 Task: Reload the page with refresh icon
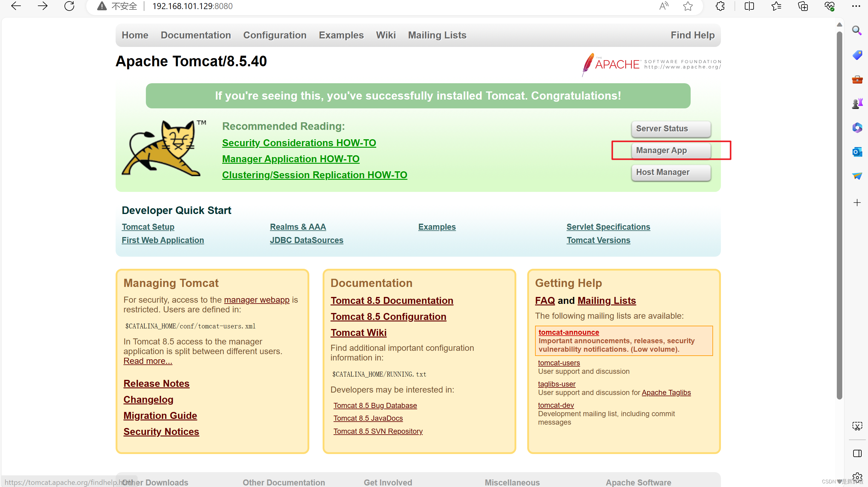(x=69, y=6)
